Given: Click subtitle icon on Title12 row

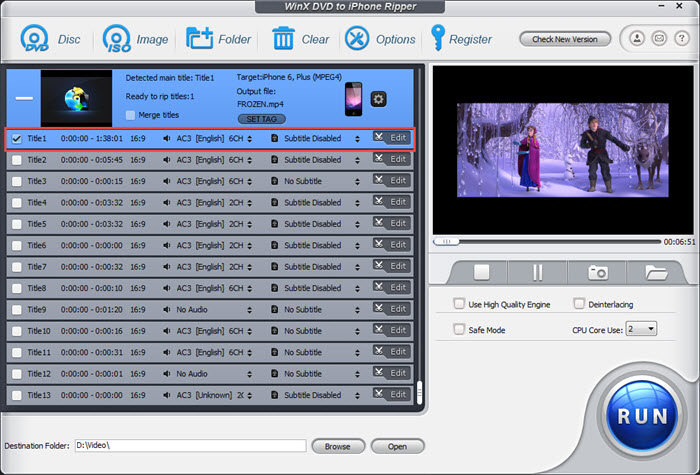Looking at the screenshot, I should coord(275,374).
